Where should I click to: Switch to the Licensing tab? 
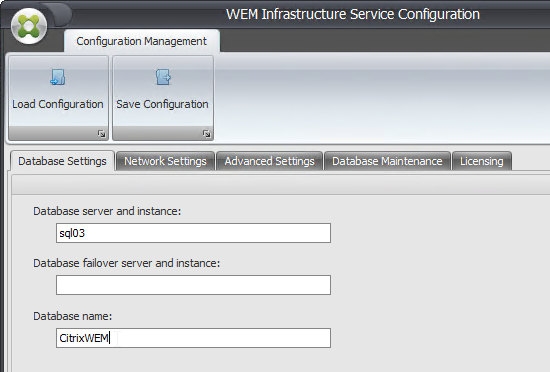pos(482,161)
